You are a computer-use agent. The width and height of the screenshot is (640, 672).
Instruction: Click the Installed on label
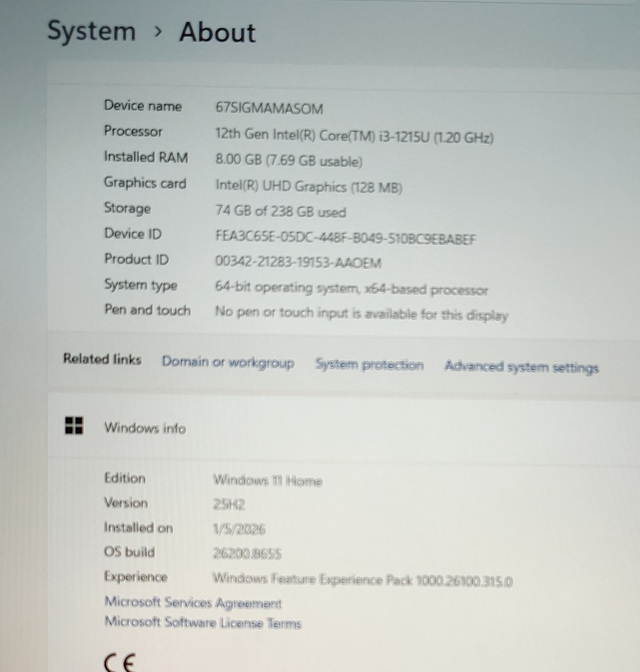pyautogui.click(x=138, y=528)
